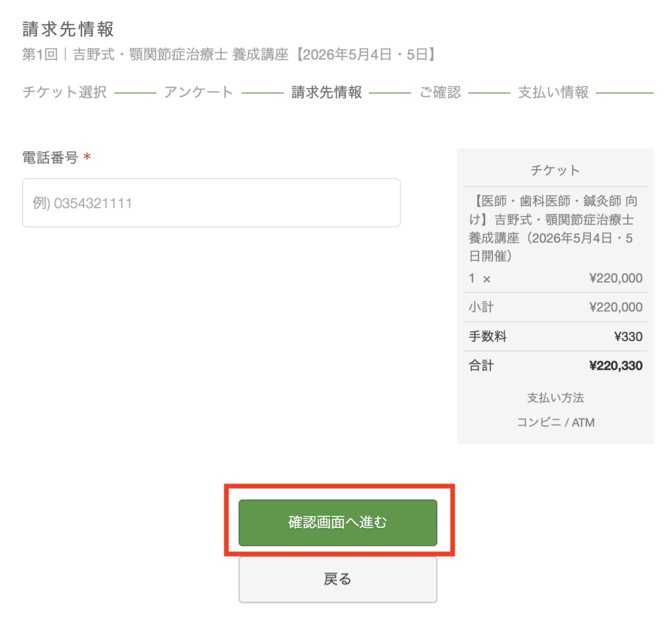
Task: Click the red required asterisk
Action: click(x=87, y=158)
